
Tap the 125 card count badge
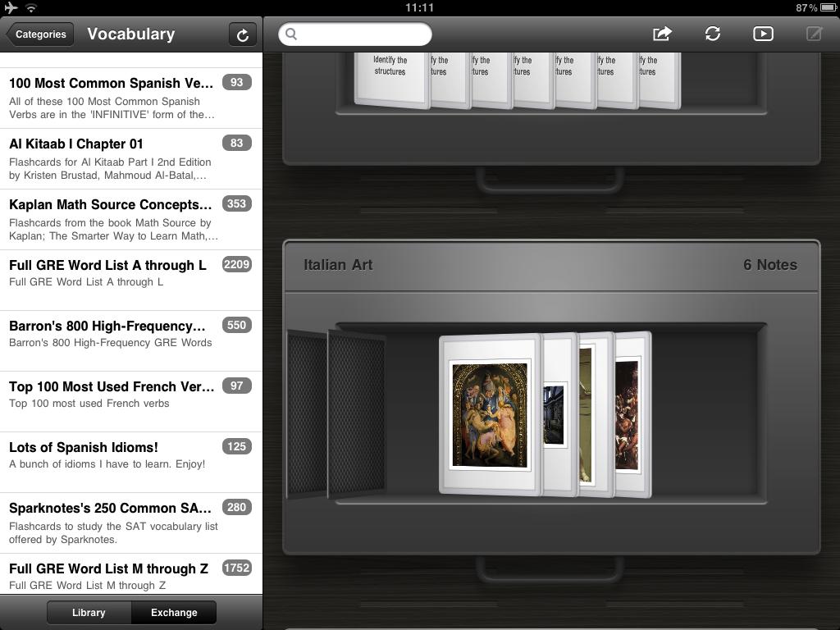237,446
